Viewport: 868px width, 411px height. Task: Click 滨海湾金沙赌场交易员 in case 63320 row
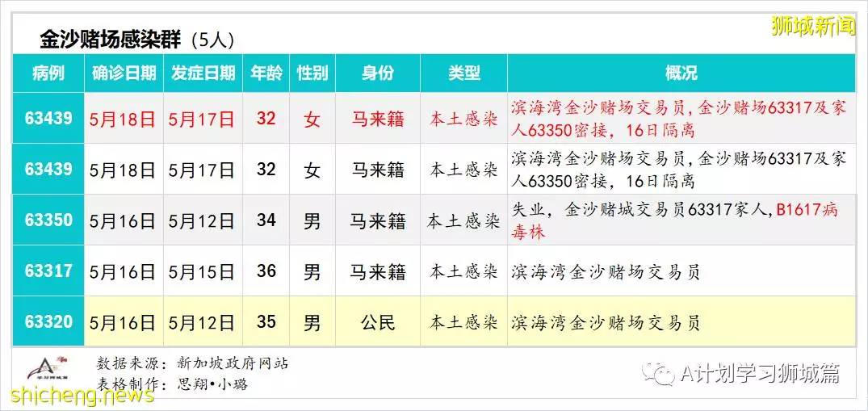click(606, 323)
